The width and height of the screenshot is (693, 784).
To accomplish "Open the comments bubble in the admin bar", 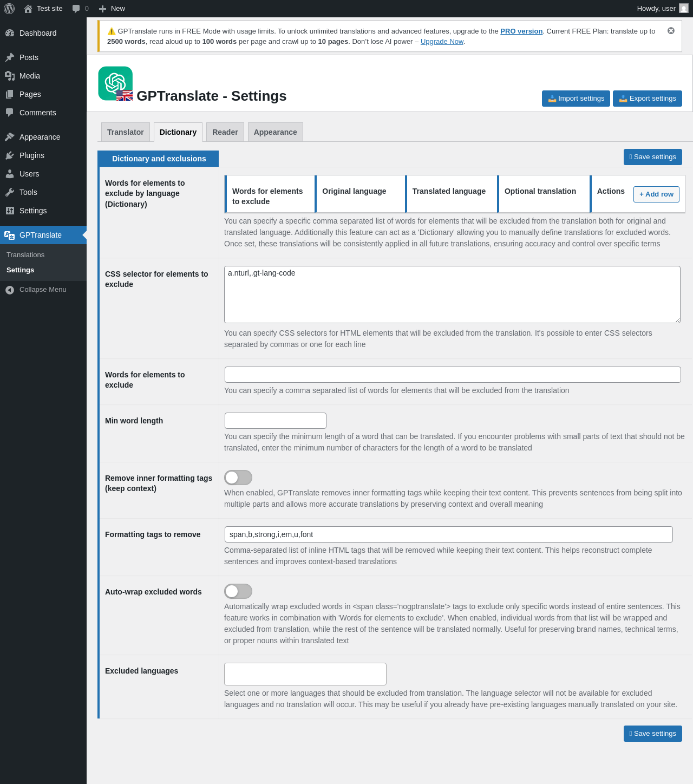I will point(76,9).
